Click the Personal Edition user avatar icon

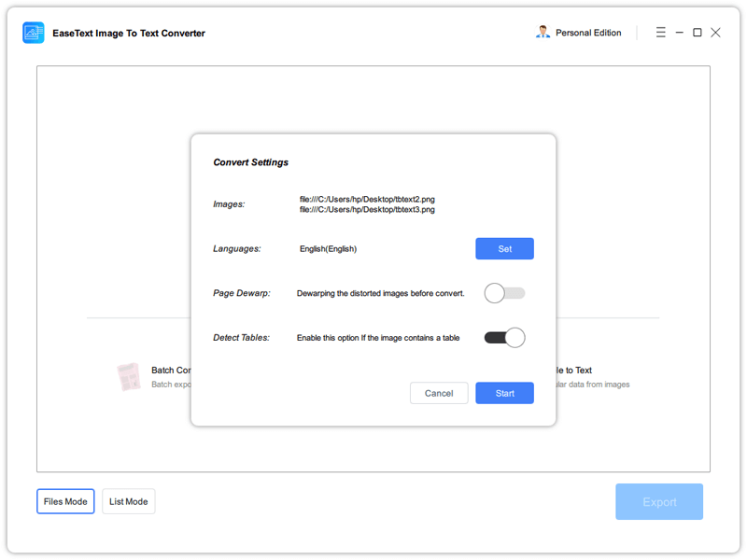click(543, 32)
